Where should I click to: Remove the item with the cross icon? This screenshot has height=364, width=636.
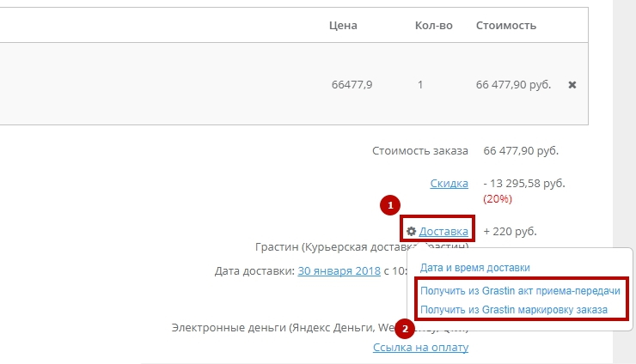coord(572,85)
